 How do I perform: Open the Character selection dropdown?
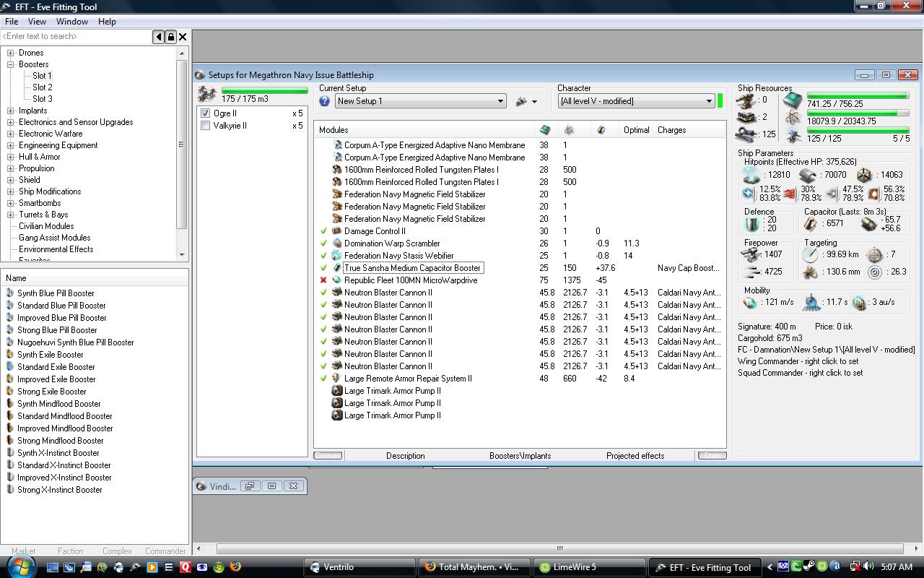708,101
